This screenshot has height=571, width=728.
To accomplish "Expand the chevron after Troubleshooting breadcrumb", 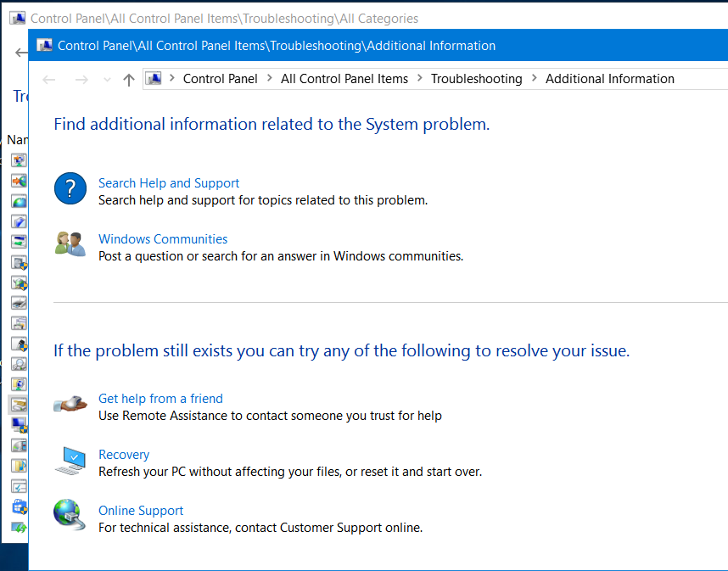I will [535, 79].
